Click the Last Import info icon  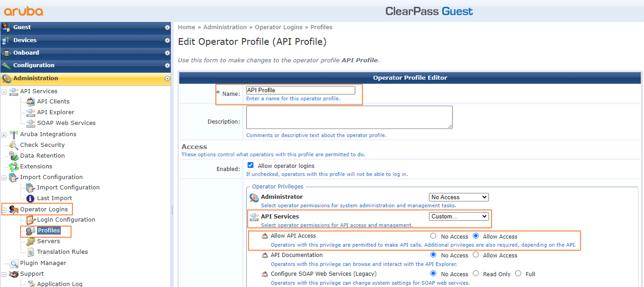coord(30,198)
